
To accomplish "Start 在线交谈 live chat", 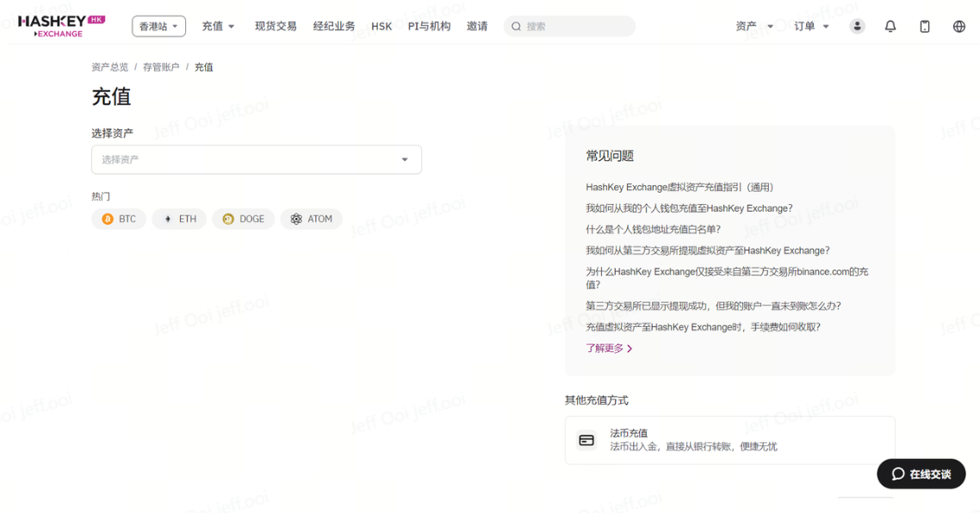I will coord(921,473).
